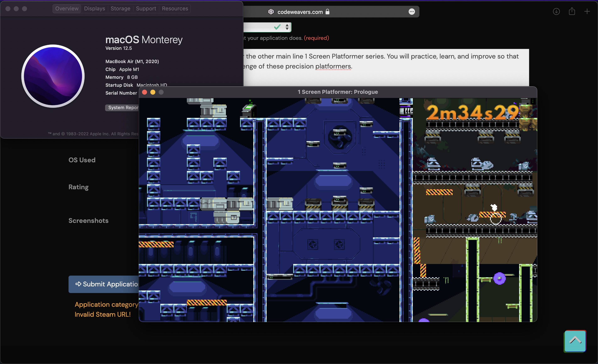Screen dimensions: 598x364
Task: Open page options via the ellipsis icon
Action: (412, 12)
